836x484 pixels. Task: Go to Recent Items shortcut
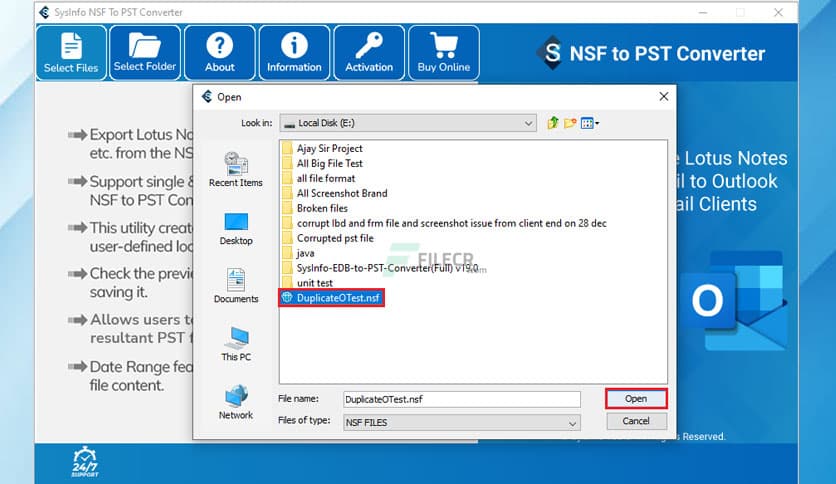tap(236, 170)
